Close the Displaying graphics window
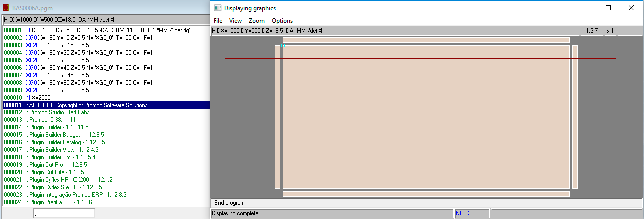Screen dimensions: 644x219 (631, 8)
